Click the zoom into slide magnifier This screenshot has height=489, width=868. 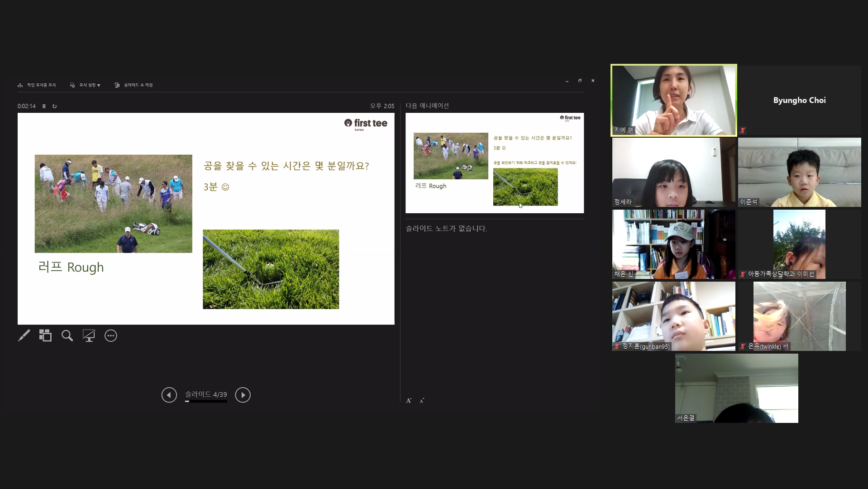click(67, 336)
